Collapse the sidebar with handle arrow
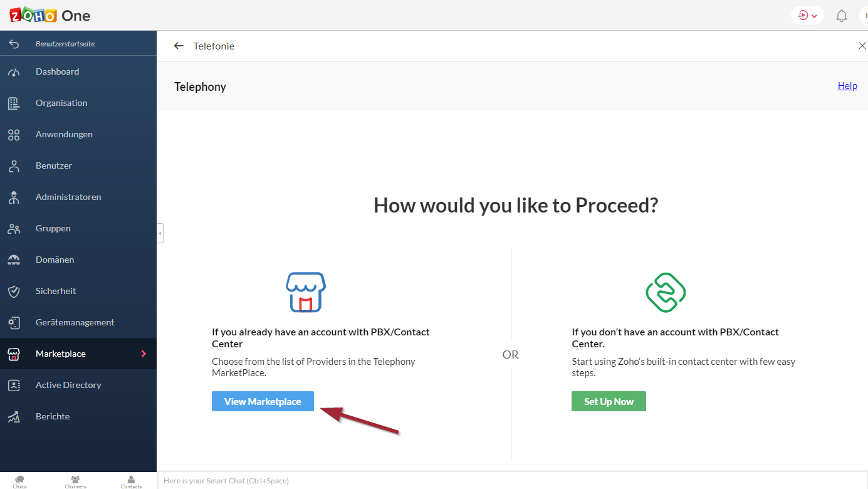Image resolution: width=868 pixels, height=489 pixels. tap(160, 233)
